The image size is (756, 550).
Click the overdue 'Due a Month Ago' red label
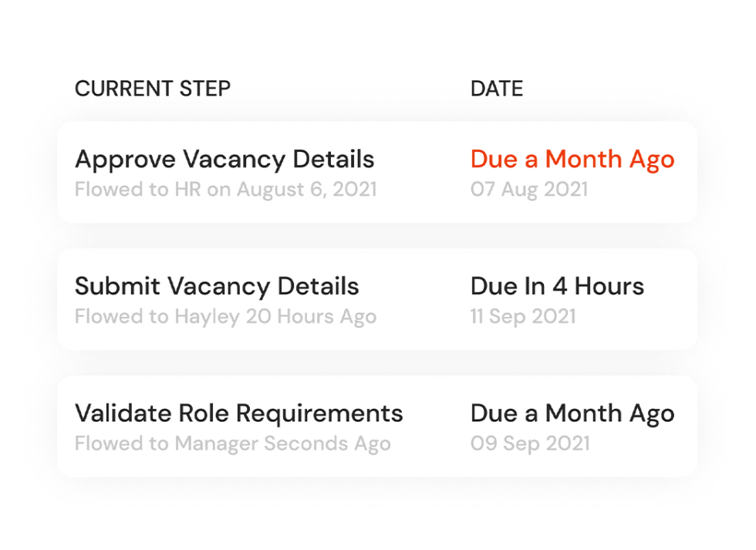(x=572, y=159)
